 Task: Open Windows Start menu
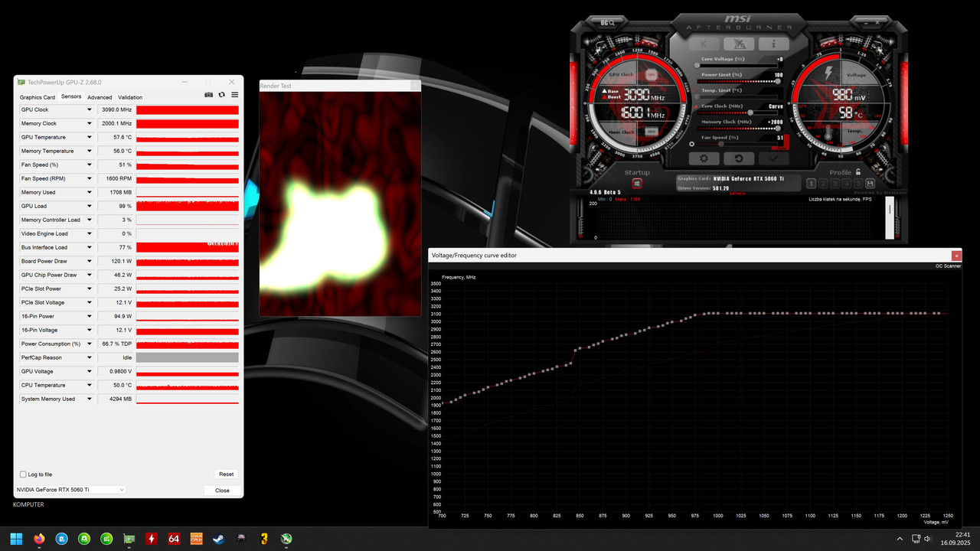pos(17,538)
